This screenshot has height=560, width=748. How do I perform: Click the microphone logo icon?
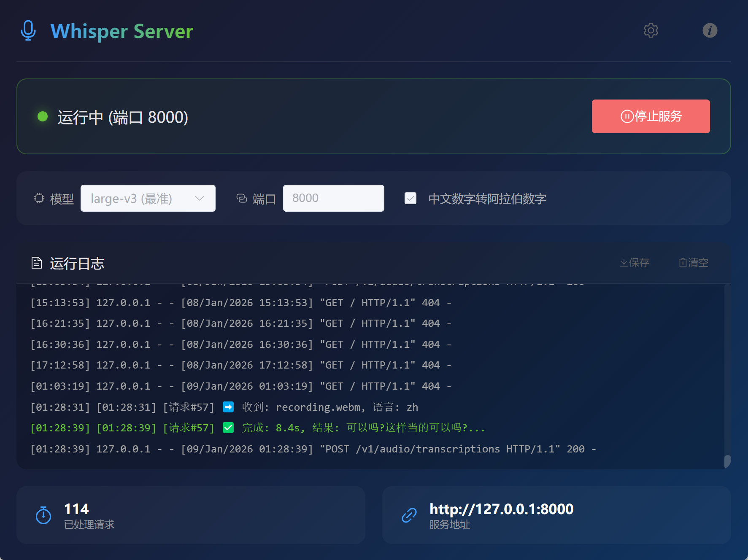click(x=28, y=30)
